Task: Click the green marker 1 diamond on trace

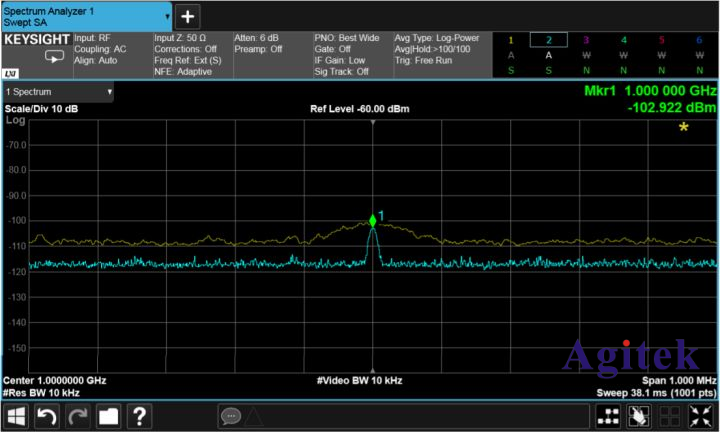Action: (373, 221)
